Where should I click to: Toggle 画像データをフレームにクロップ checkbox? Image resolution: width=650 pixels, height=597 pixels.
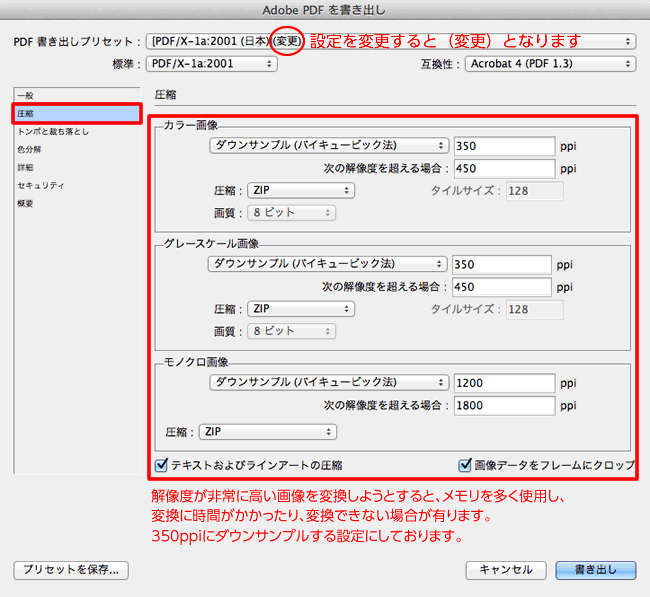465,465
